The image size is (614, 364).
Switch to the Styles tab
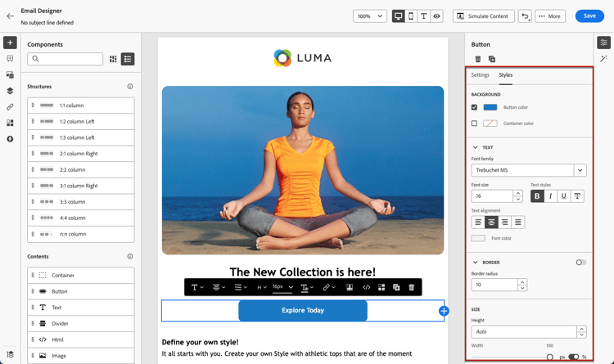click(x=506, y=74)
